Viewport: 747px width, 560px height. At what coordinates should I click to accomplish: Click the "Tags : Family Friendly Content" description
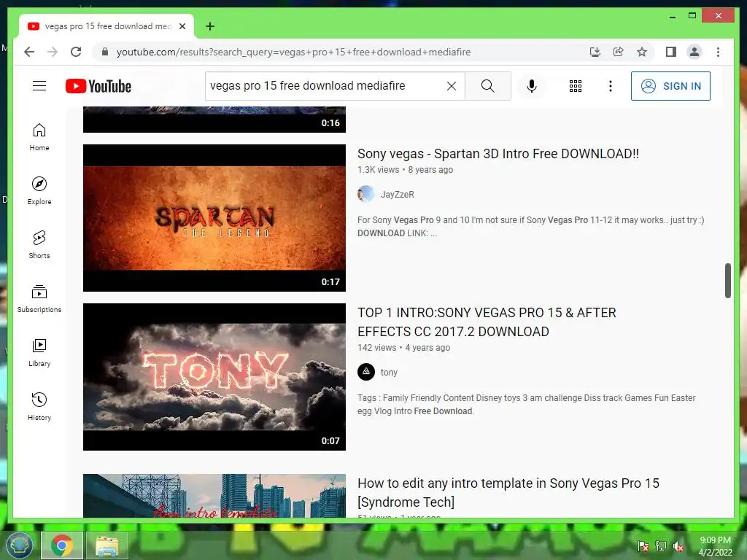tap(527, 404)
